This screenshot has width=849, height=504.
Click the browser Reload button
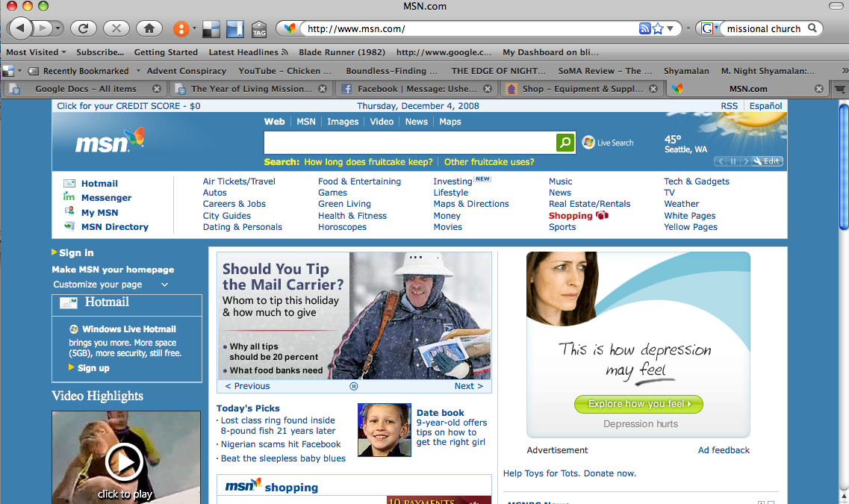[83, 28]
